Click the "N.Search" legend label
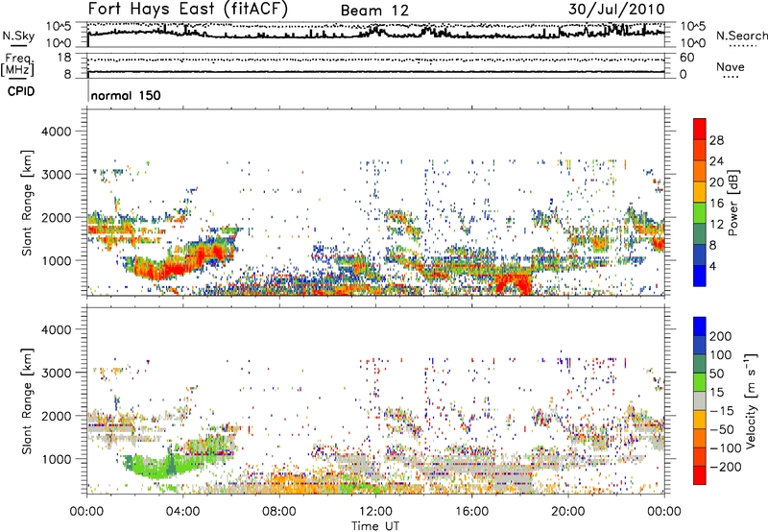The height and width of the screenshot is (532, 768). (x=741, y=36)
